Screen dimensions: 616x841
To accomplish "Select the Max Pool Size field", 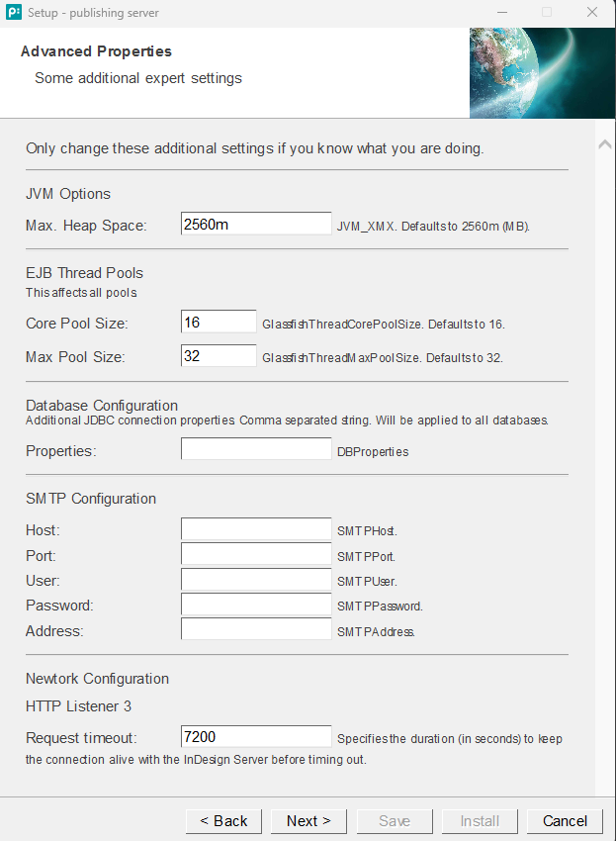I will coord(219,355).
